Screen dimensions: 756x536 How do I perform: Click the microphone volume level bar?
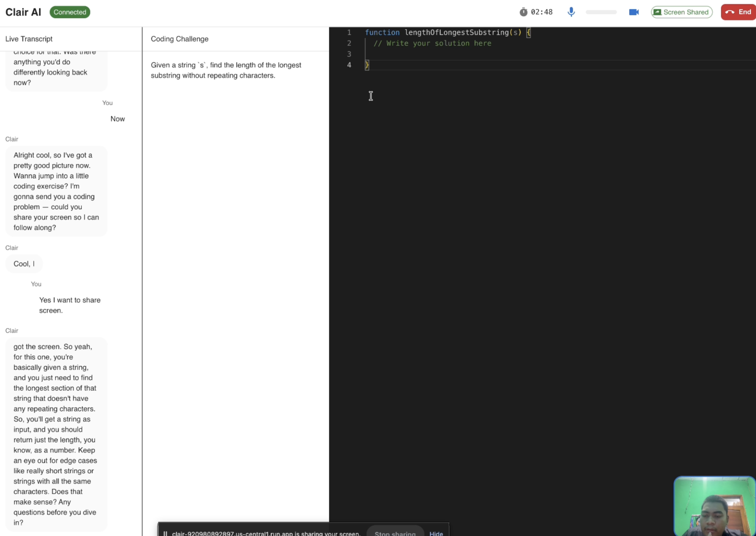coord(601,12)
